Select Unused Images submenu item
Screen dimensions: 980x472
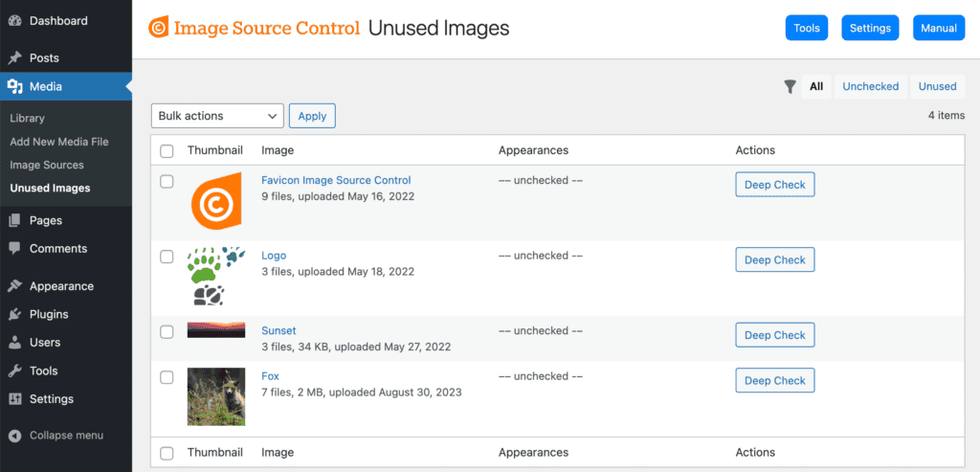[50, 189]
